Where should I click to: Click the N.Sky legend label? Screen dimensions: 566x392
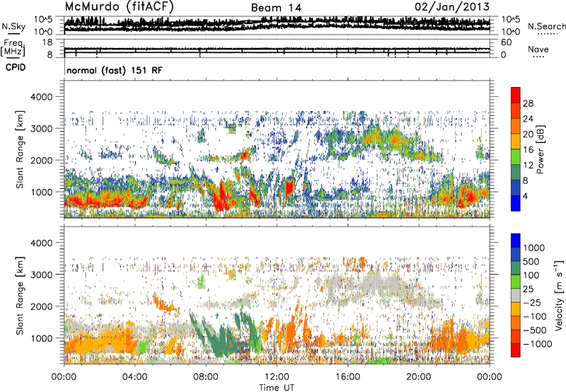tap(13, 26)
